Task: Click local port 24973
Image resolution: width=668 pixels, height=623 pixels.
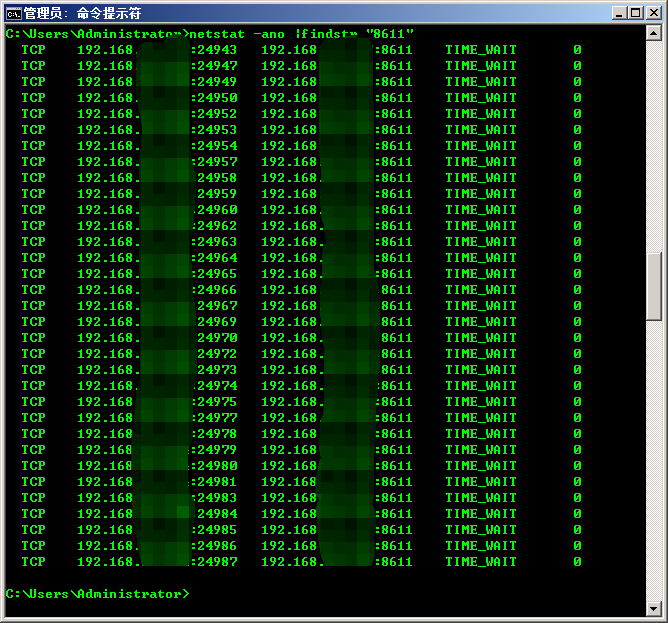Action: click(217, 369)
